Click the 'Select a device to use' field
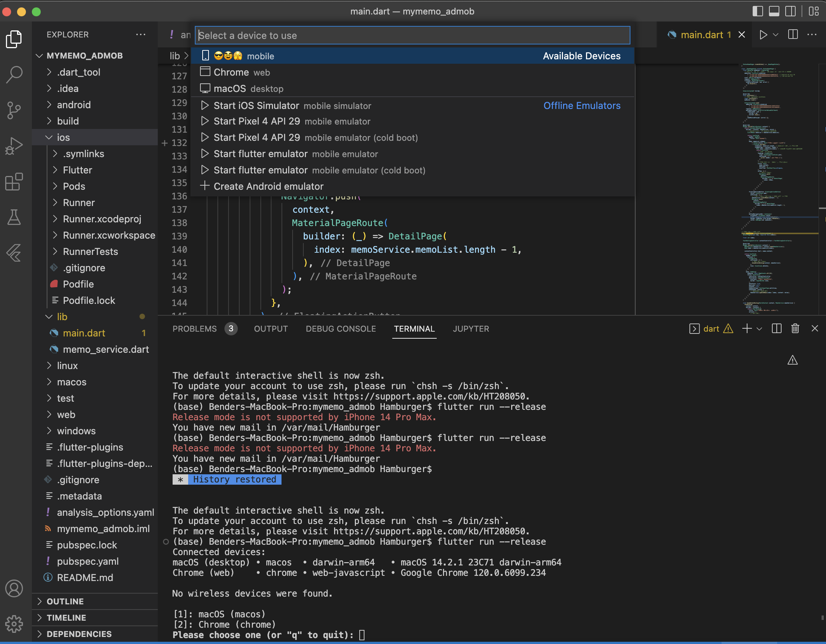Image resolution: width=826 pixels, height=644 pixels. [x=412, y=35]
